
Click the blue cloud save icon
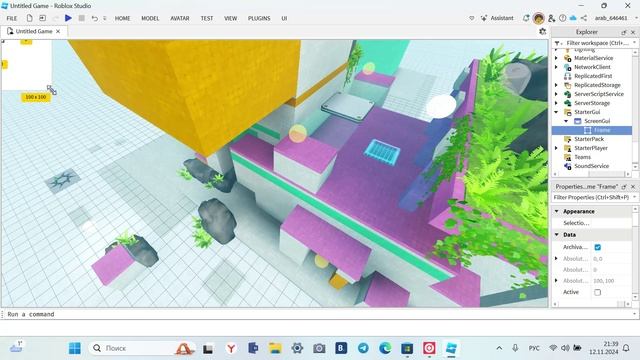point(573,18)
